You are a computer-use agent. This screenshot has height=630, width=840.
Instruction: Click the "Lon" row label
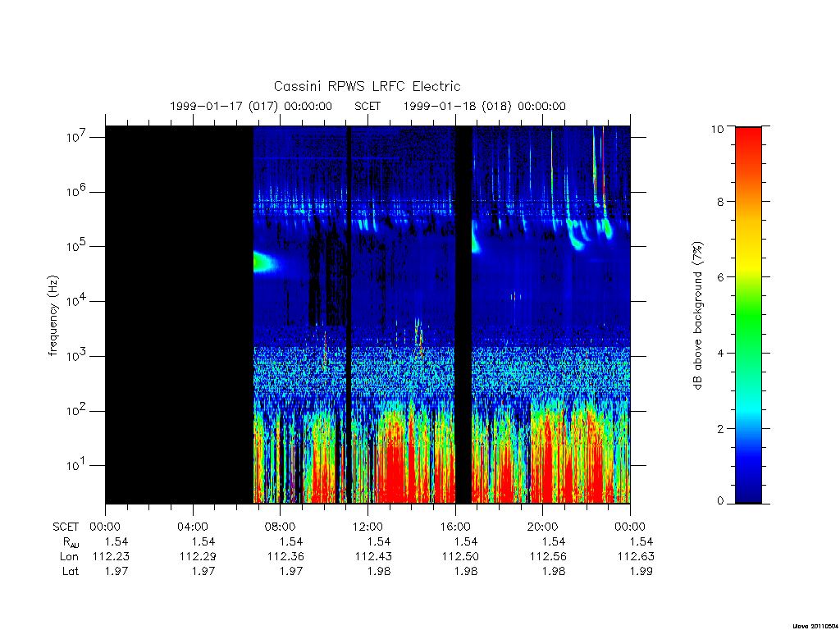tap(69, 557)
